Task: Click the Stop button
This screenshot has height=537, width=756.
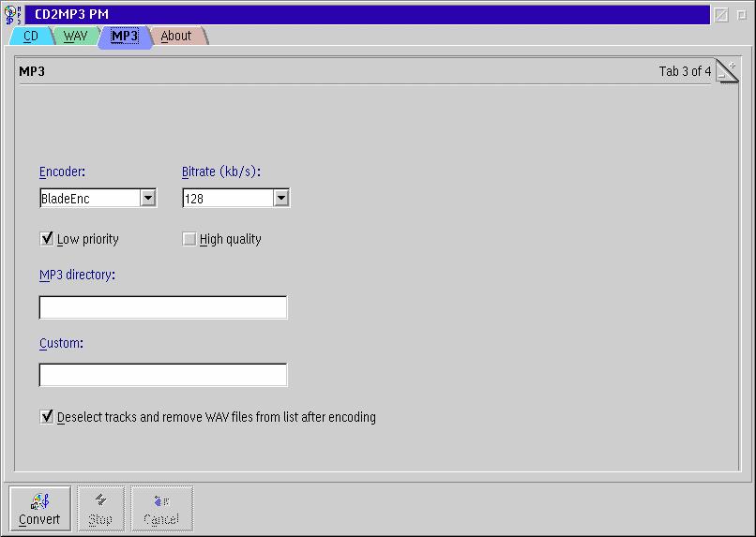Action: (x=100, y=509)
